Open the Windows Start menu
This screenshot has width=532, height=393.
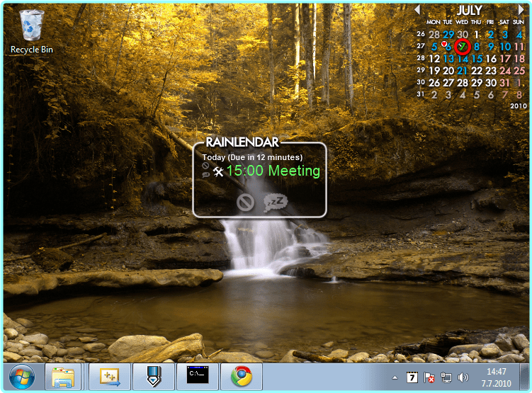pos(21,376)
